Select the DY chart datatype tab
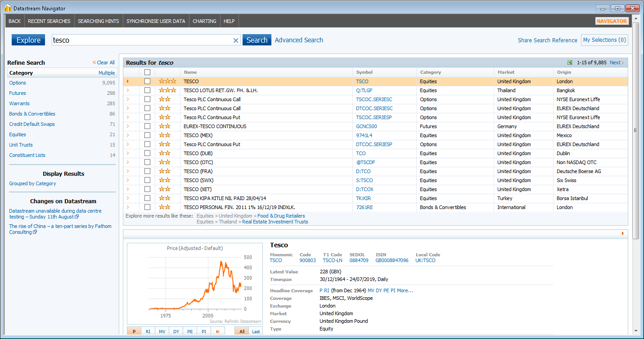This screenshot has height=339, width=644. [x=176, y=332]
